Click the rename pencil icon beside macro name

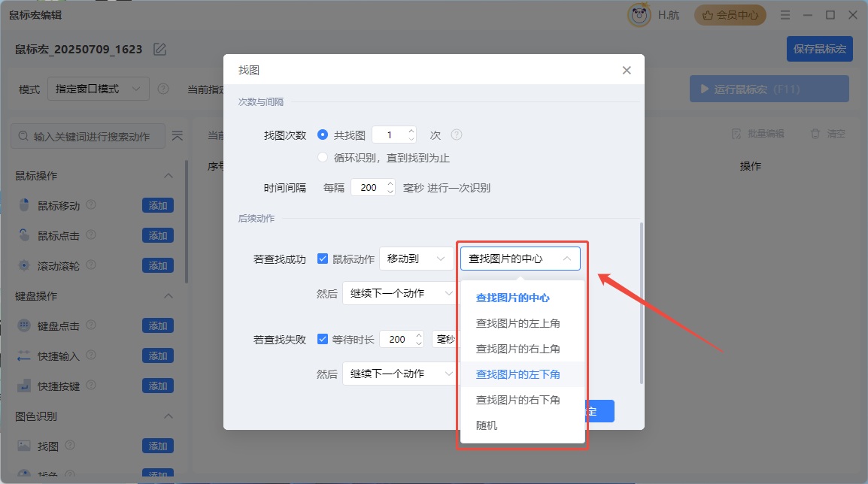pos(160,50)
